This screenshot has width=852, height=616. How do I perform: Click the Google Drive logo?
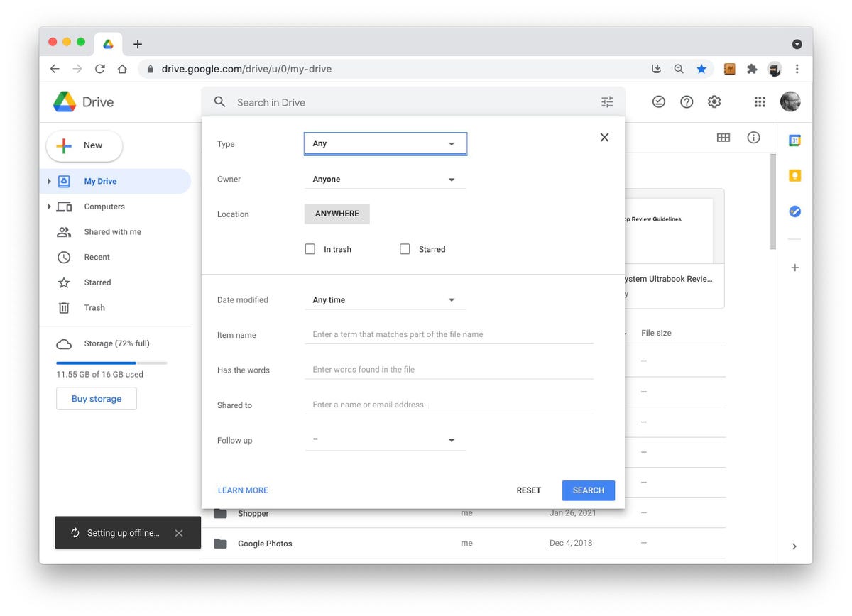[65, 102]
